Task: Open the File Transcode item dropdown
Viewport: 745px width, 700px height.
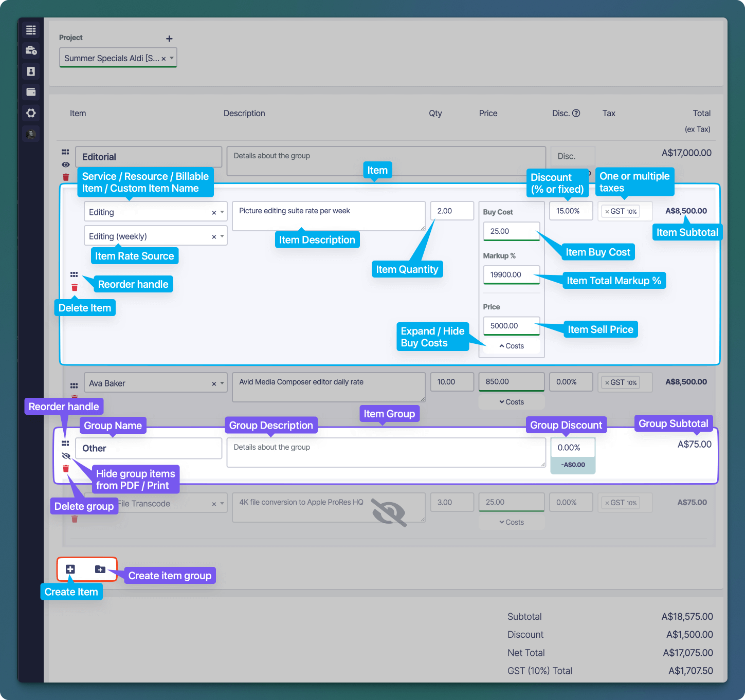Action: click(222, 504)
